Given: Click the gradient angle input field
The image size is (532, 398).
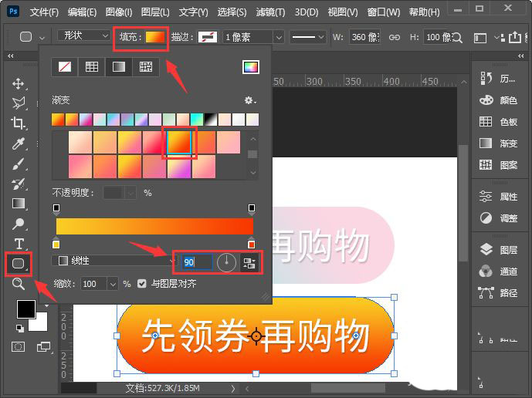Looking at the screenshot, I should click(x=197, y=262).
